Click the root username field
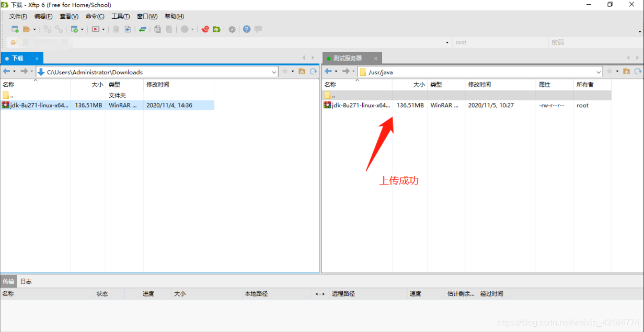 click(x=500, y=42)
